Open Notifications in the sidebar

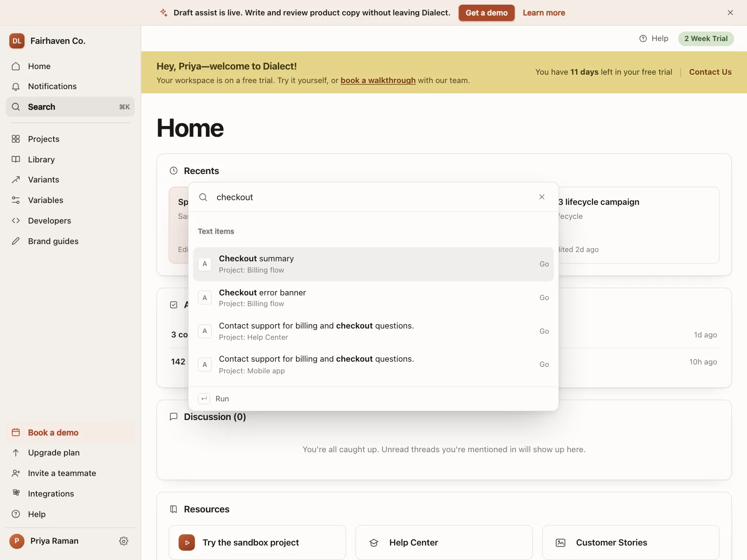coord(70,86)
